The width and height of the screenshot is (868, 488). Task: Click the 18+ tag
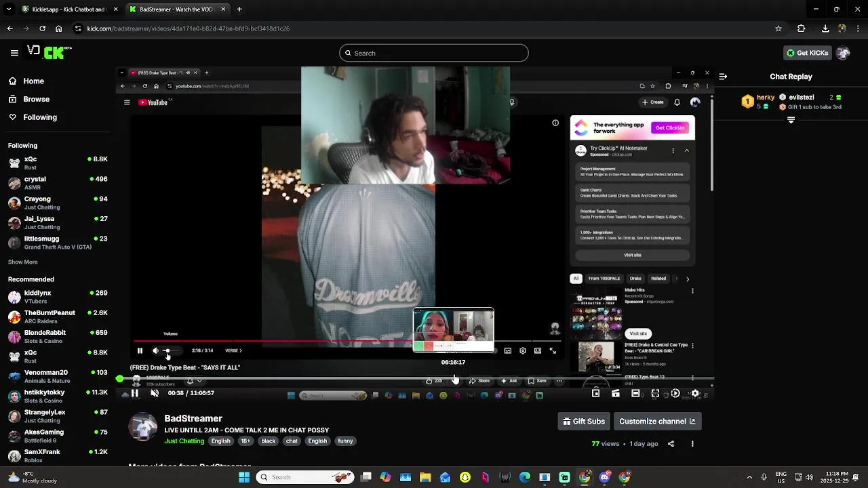[245, 441]
